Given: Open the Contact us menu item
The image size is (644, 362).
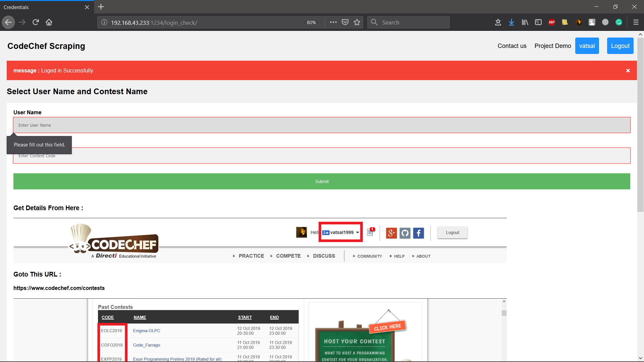Looking at the screenshot, I should 512,46.
